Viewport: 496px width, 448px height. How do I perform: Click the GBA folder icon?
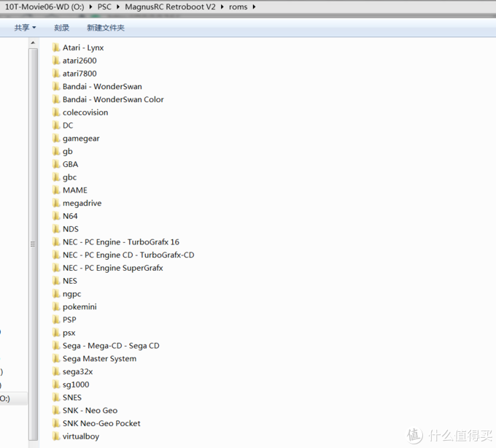click(x=56, y=164)
